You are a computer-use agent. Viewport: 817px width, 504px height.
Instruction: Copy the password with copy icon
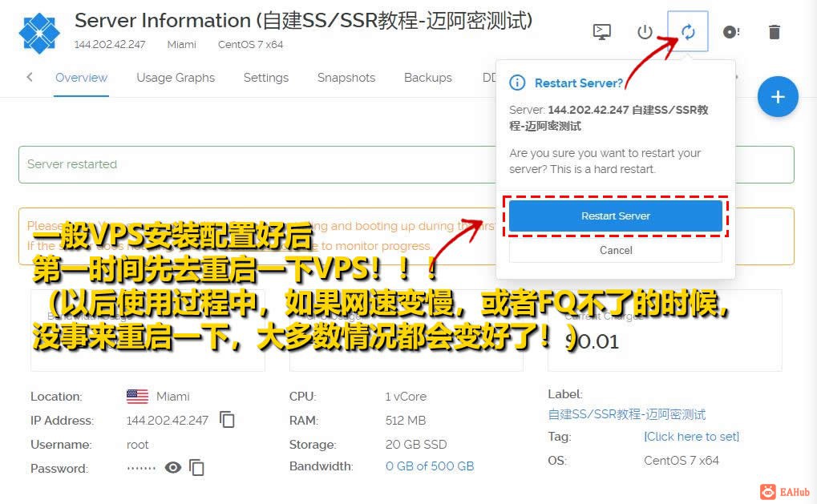point(196,468)
